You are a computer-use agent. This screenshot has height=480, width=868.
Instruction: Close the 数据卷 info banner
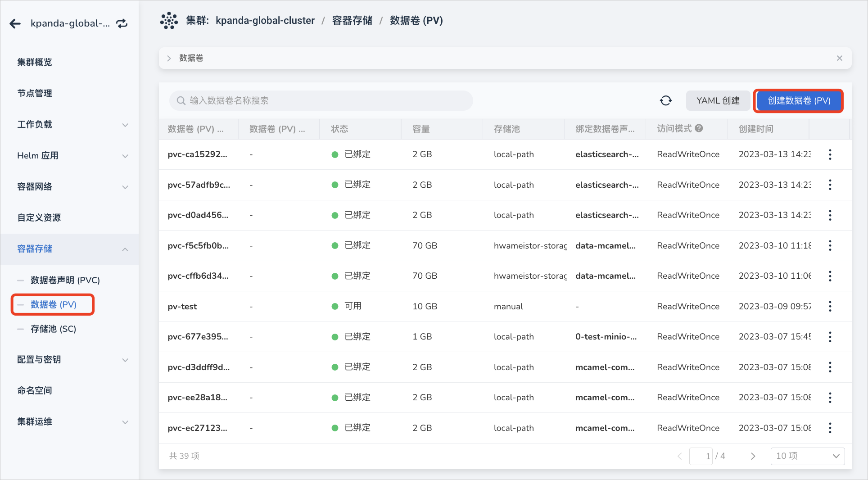(x=840, y=58)
